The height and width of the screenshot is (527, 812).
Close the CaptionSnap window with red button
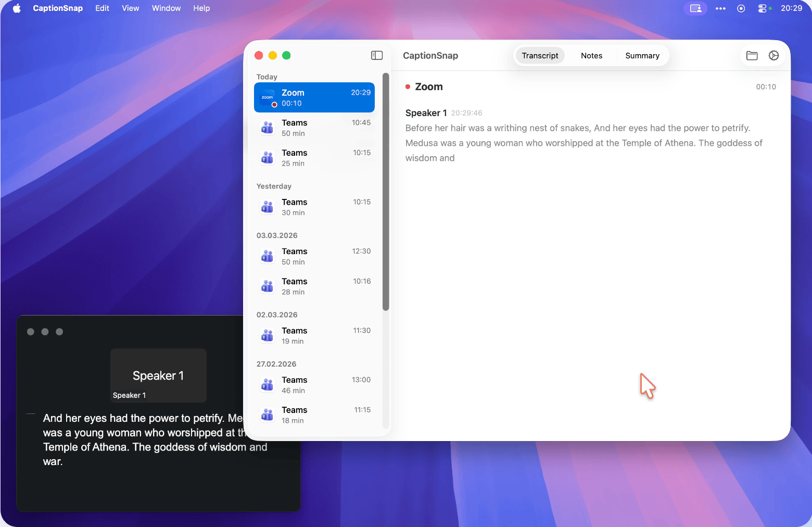tap(259, 55)
